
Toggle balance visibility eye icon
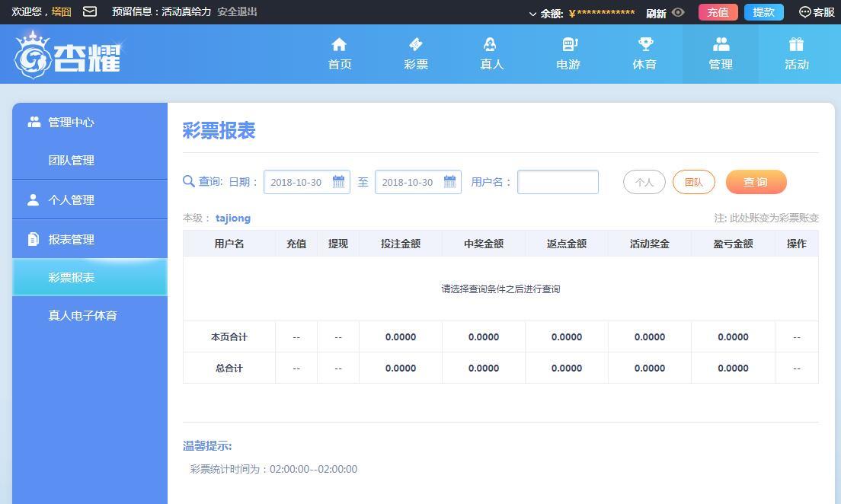click(x=678, y=12)
